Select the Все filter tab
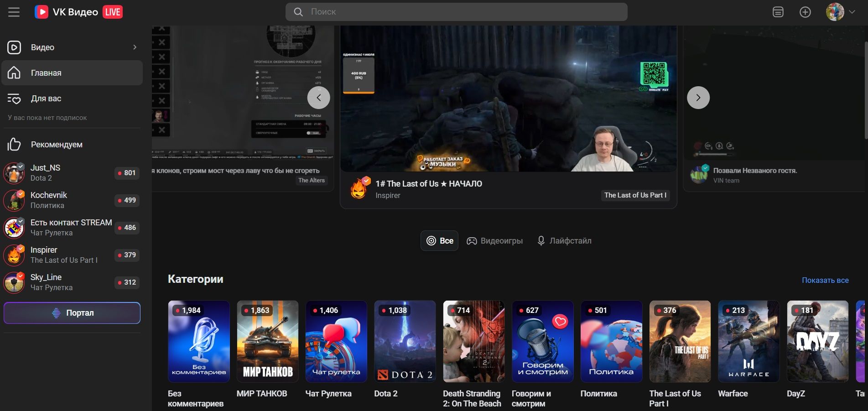Screen dimensions: 868x411 [439, 241]
